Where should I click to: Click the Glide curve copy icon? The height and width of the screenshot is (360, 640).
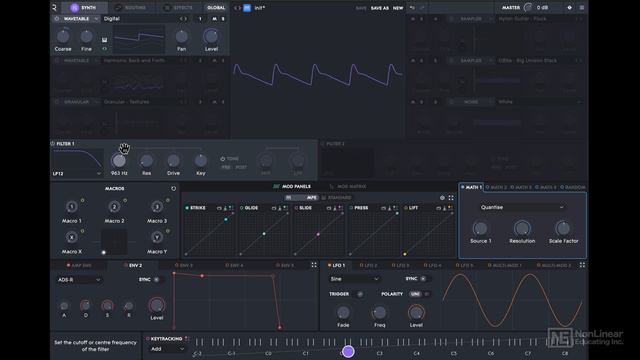point(274,208)
